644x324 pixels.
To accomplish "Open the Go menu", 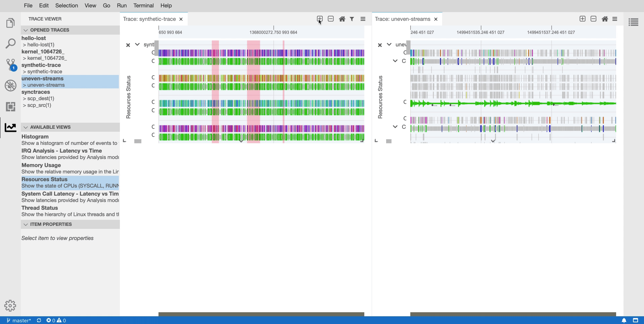I will tap(106, 5).
